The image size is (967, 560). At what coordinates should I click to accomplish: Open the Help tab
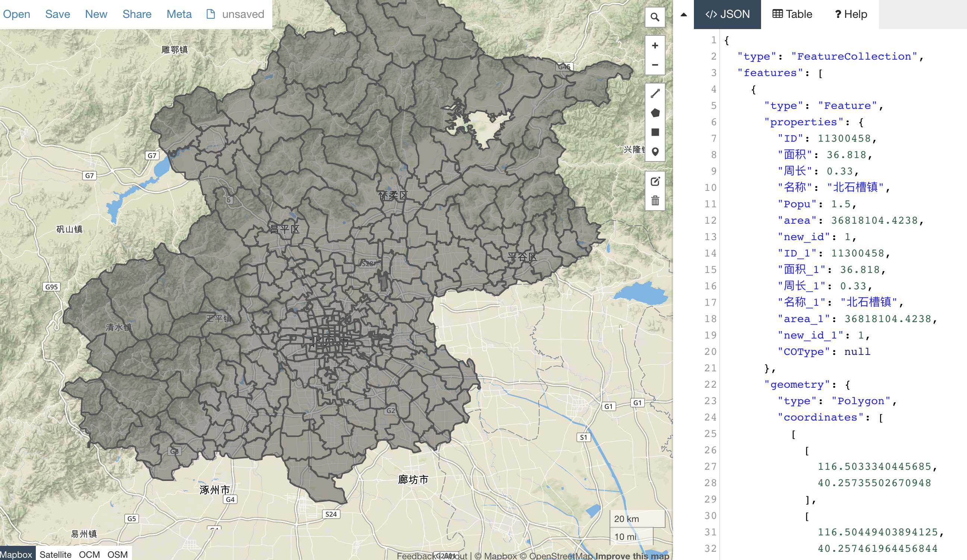850,14
